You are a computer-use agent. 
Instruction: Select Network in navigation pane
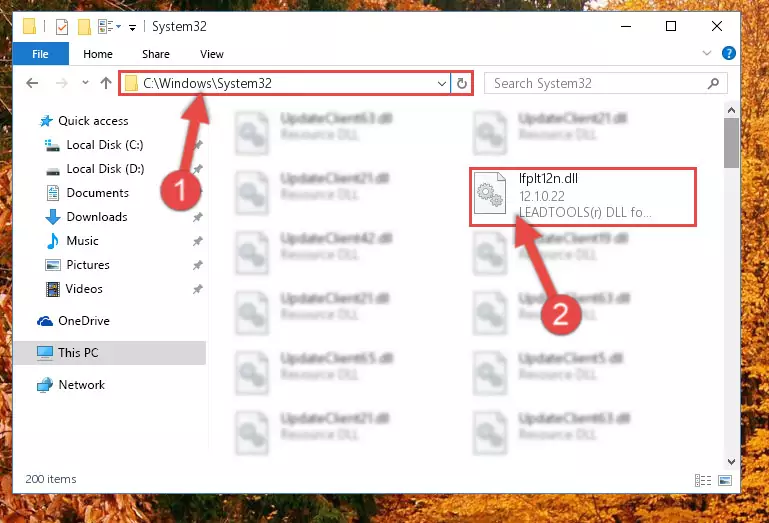coord(81,385)
